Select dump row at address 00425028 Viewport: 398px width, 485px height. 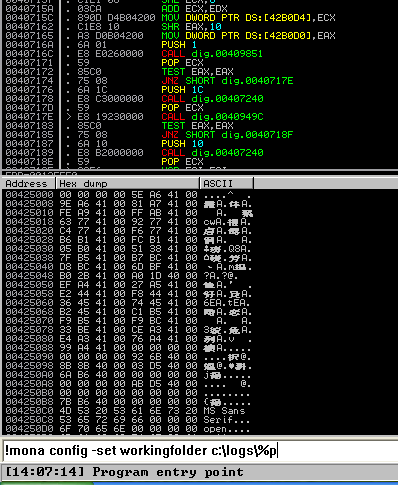point(128,239)
